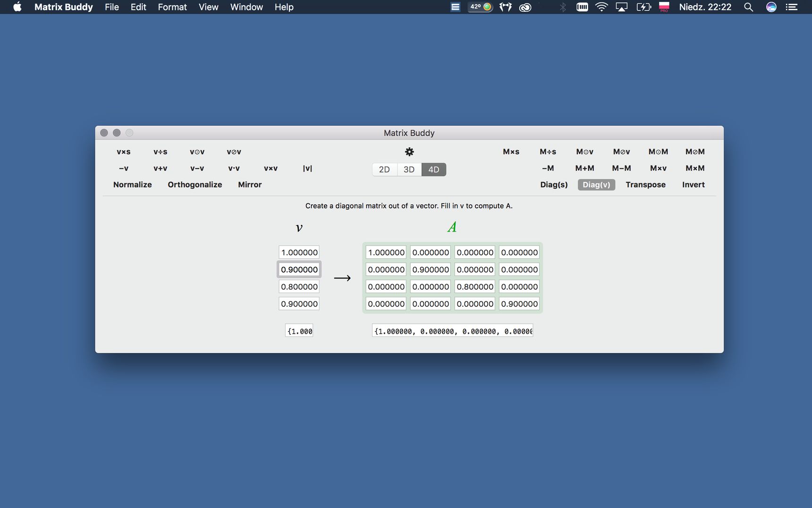Select v⊙v component-wise multiply
Image resolution: width=812 pixels, height=508 pixels.
197,152
